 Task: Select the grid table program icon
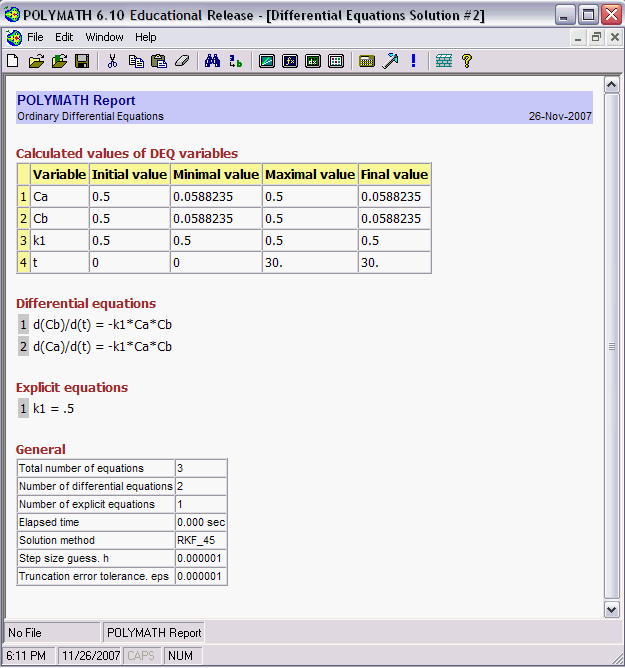[336, 61]
